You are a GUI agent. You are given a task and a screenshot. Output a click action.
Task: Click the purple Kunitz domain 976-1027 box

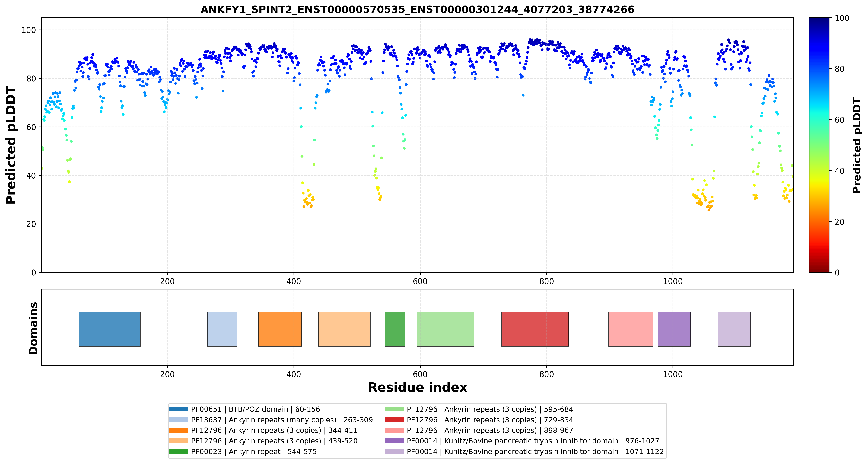674,329
